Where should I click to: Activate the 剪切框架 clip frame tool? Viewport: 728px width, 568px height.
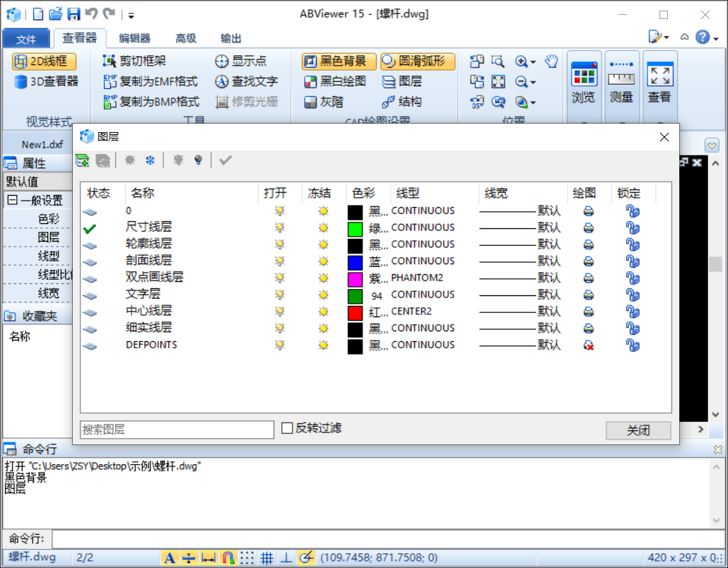(x=134, y=61)
